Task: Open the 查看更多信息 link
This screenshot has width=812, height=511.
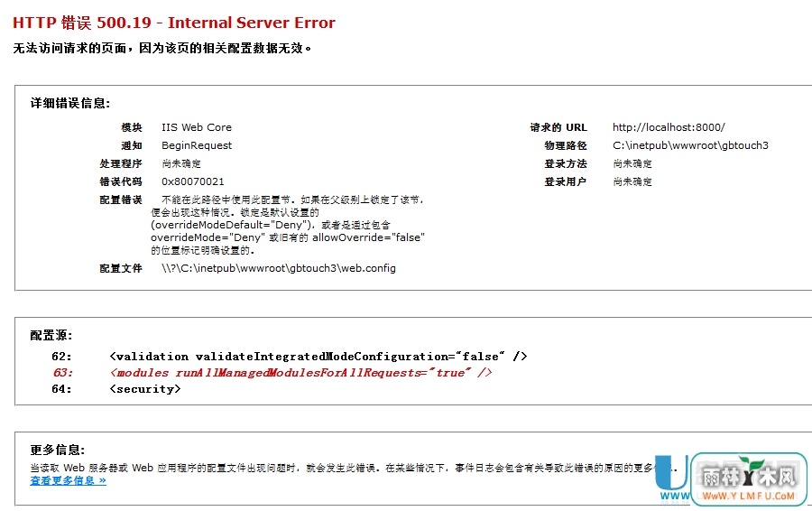Action: (x=68, y=480)
